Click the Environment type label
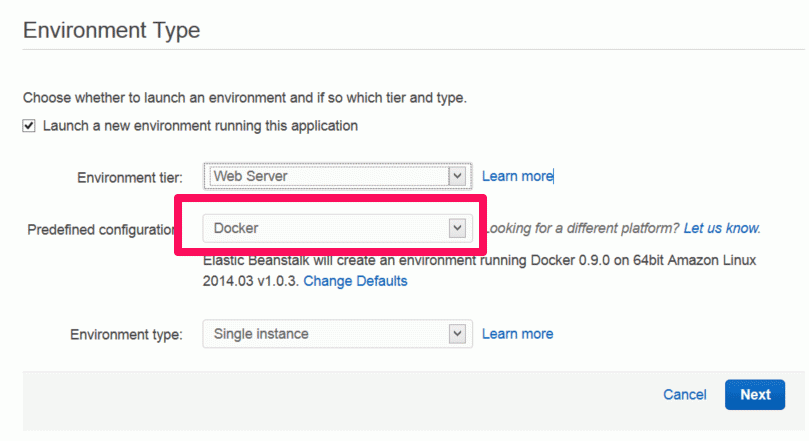 126,335
